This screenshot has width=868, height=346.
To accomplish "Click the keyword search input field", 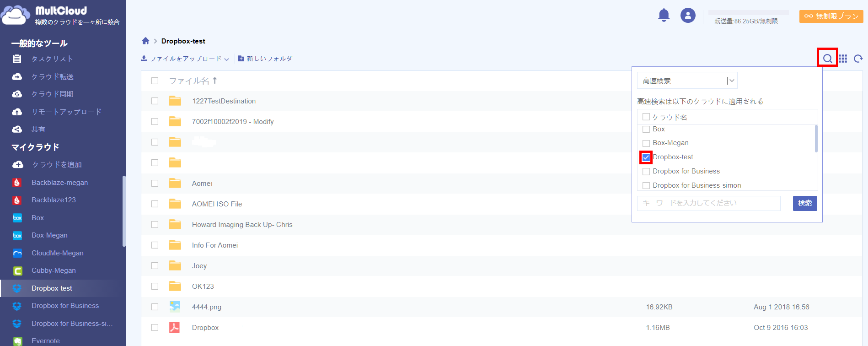I will pyautogui.click(x=709, y=203).
